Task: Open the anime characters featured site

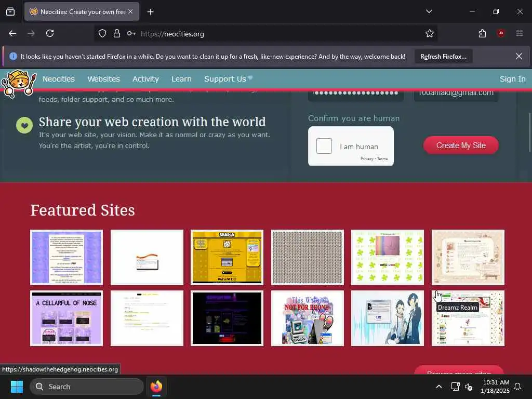Action: [x=388, y=318]
